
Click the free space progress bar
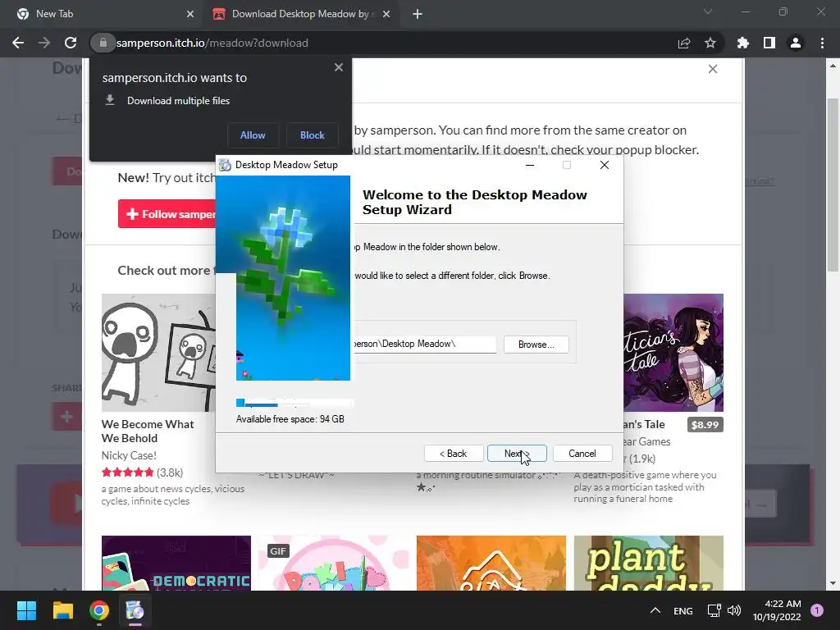tap(294, 403)
